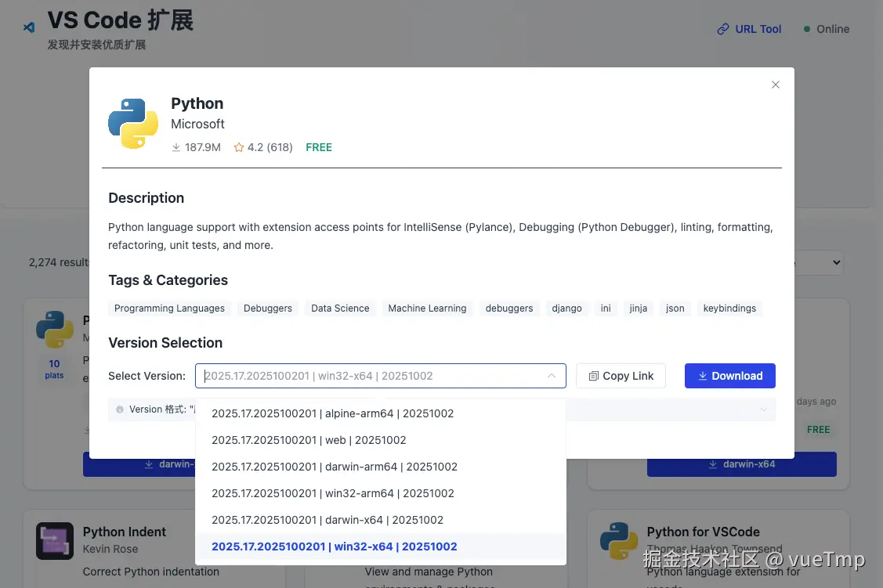883x588 pixels.
Task: Close the Python extension dialog
Action: (776, 85)
